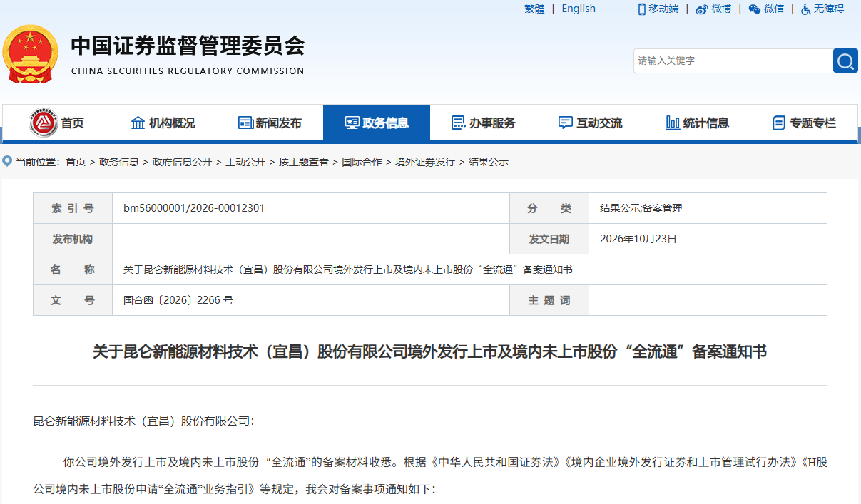This screenshot has width=861, height=504.
Task: Click the 名称 label cell
Action: coord(73,269)
